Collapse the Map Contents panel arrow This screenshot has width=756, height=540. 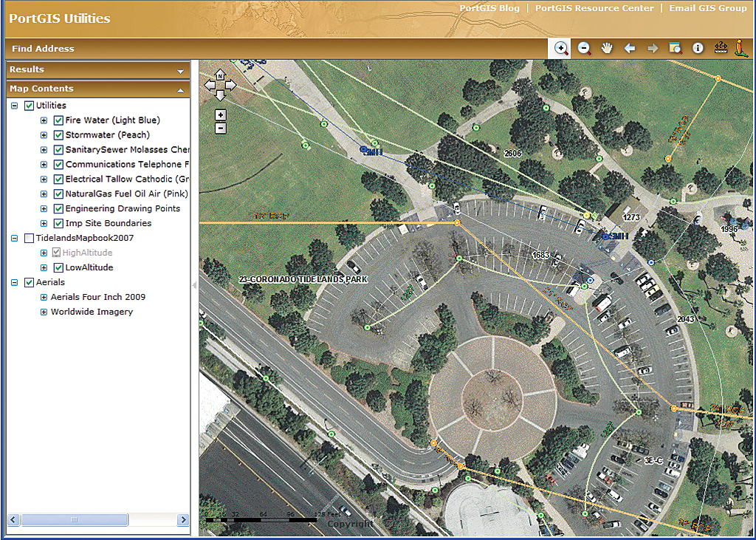pyautogui.click(x=181, y=90)
